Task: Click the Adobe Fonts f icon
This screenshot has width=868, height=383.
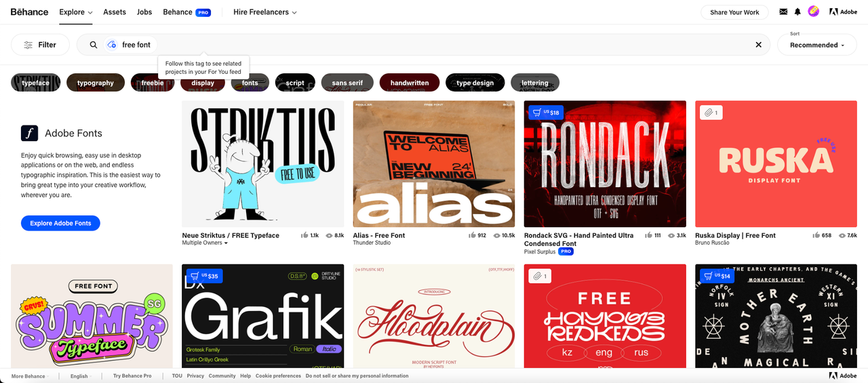Action: (29, 133)
